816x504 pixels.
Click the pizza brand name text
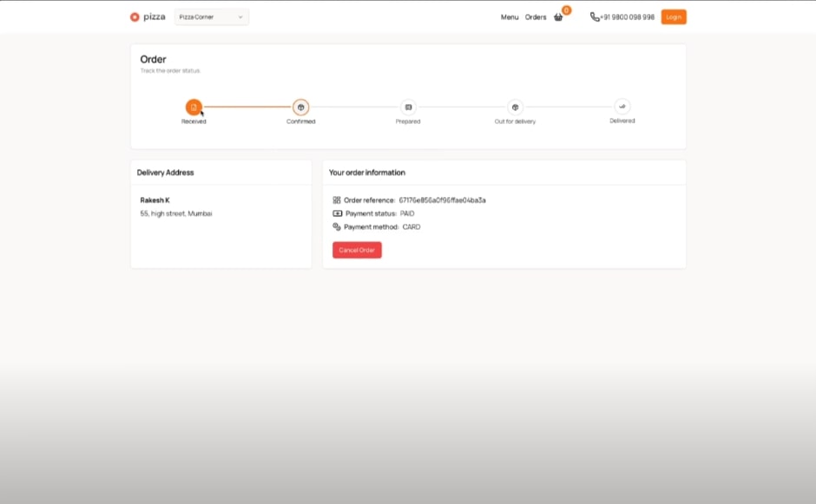click(x=155, y=17)
